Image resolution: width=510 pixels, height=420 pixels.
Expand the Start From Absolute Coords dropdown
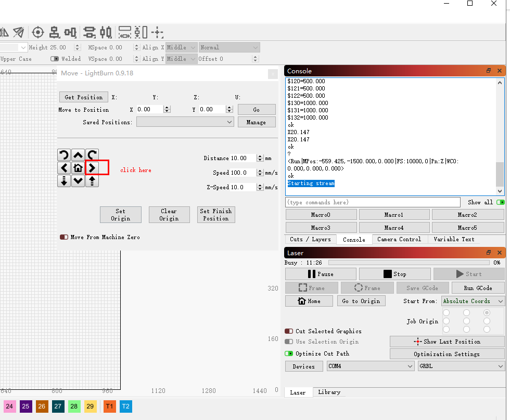tap(473, 301)
